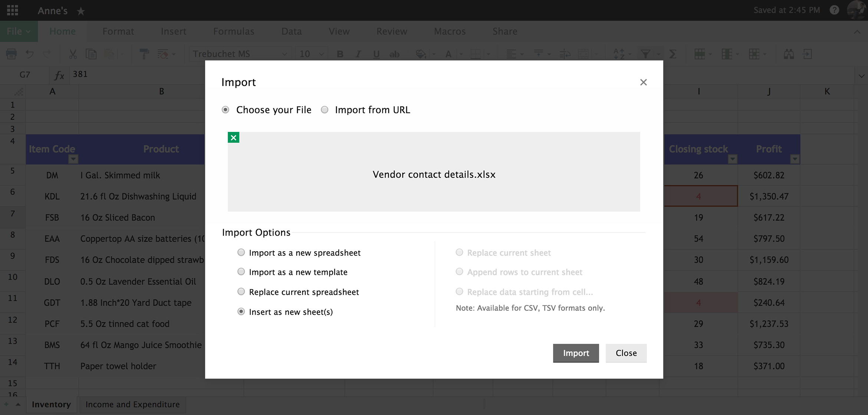Click the print icon in toolbar
The image size is (868, 415).
tap(11, 54)
